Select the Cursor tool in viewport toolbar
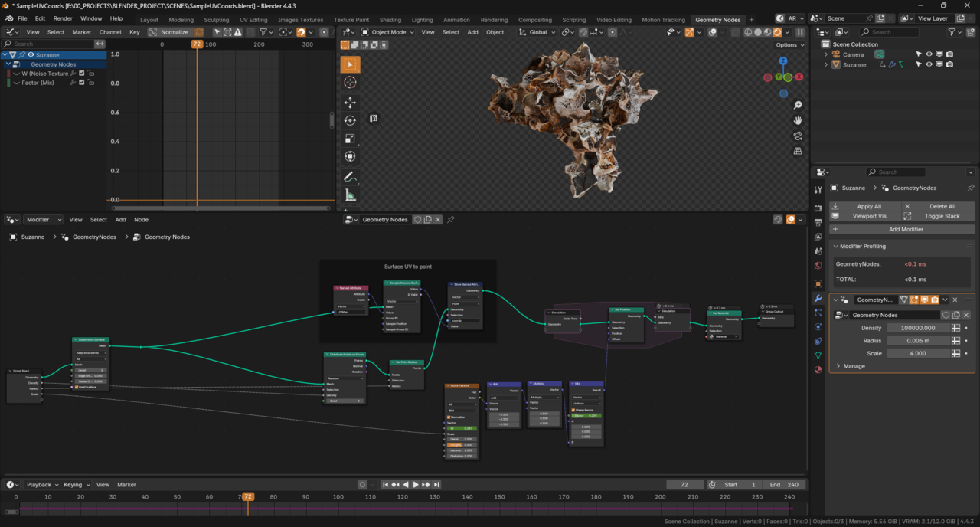 click(x=350, y=83)
